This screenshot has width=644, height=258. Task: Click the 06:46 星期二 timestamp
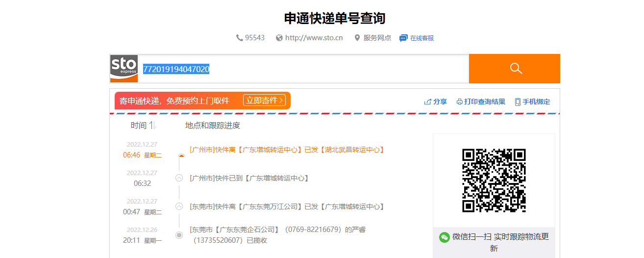click(x=142, y=155)
